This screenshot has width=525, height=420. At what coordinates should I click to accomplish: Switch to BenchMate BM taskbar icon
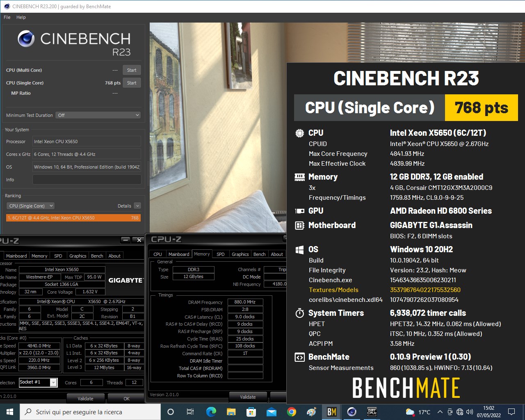coord(331,412)
